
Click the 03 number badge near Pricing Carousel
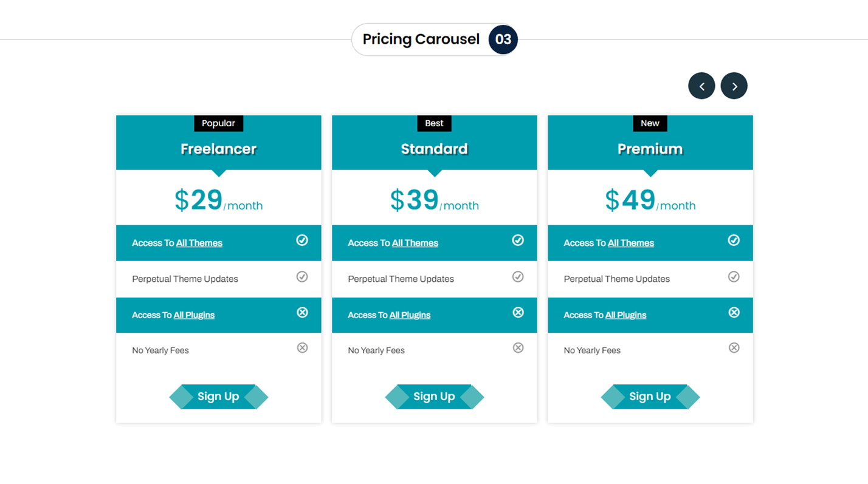coord(503,39)
